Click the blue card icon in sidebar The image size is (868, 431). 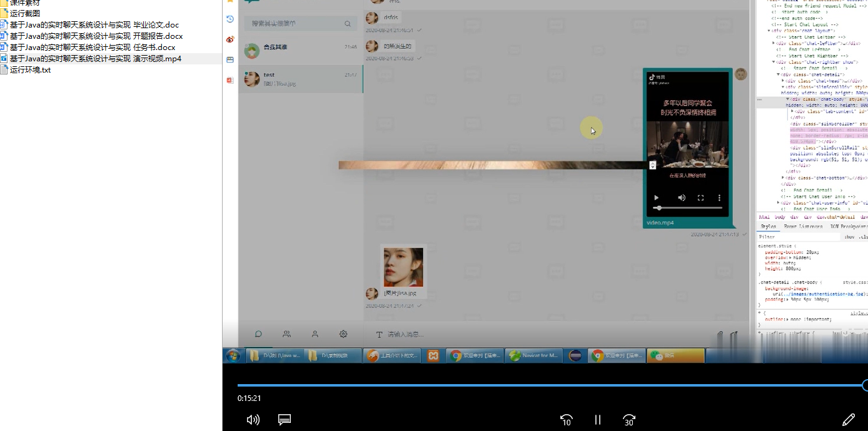230,60
